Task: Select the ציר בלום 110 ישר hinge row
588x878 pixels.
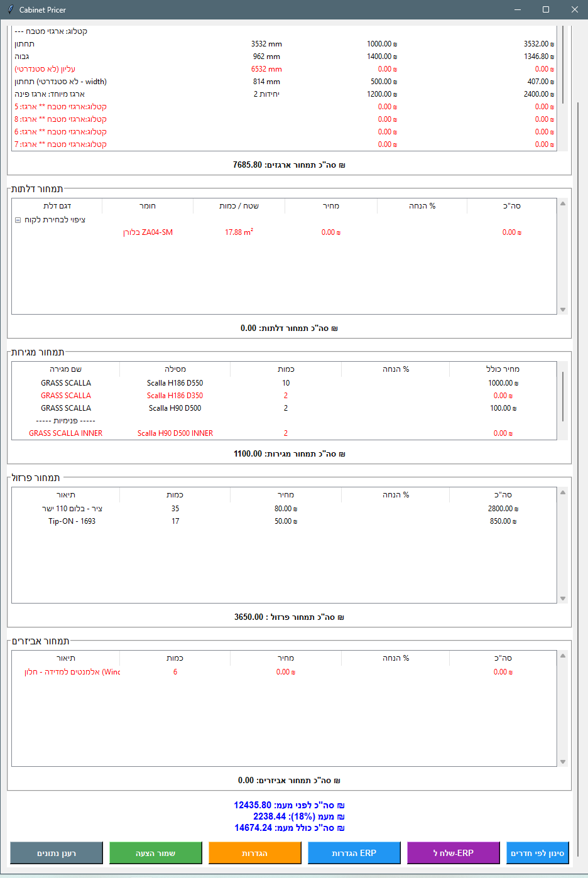Action: (285, 509)
